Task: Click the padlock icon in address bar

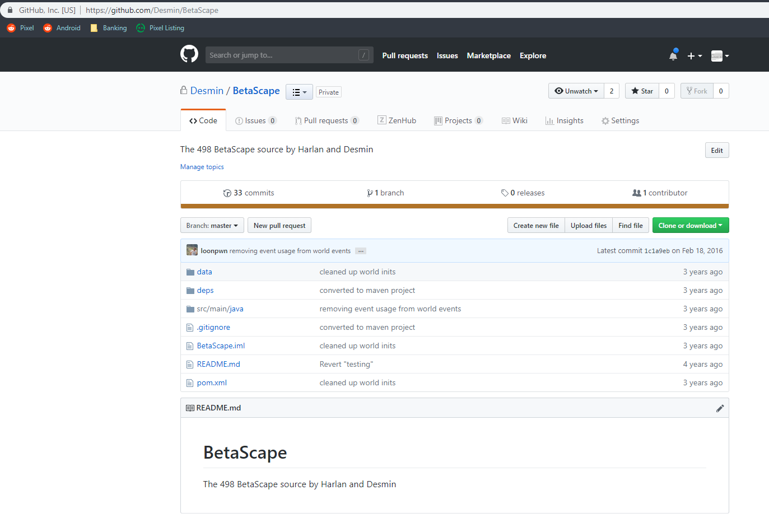Action: [x=10, y=10]
